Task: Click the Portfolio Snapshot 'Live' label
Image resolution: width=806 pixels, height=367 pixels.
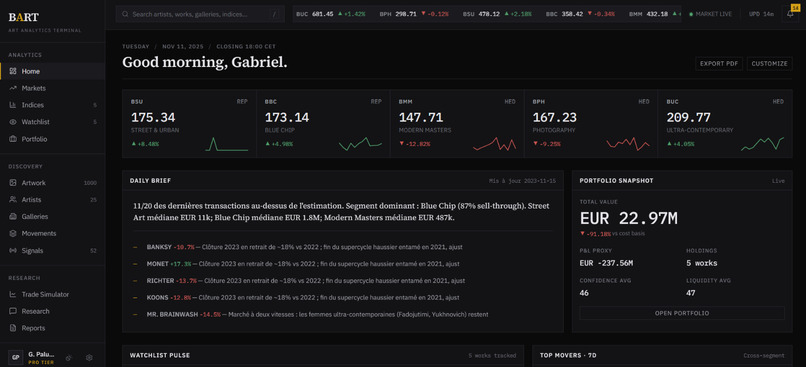Action: point(778,181)
